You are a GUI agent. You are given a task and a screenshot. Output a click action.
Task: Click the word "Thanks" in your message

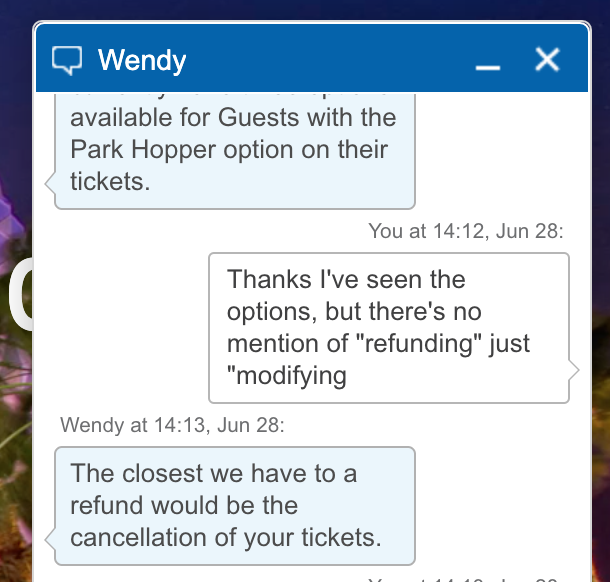[x=268, y=280]
